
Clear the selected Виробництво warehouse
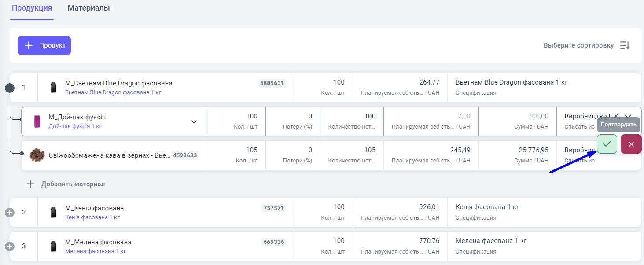[x=616, y=116]
